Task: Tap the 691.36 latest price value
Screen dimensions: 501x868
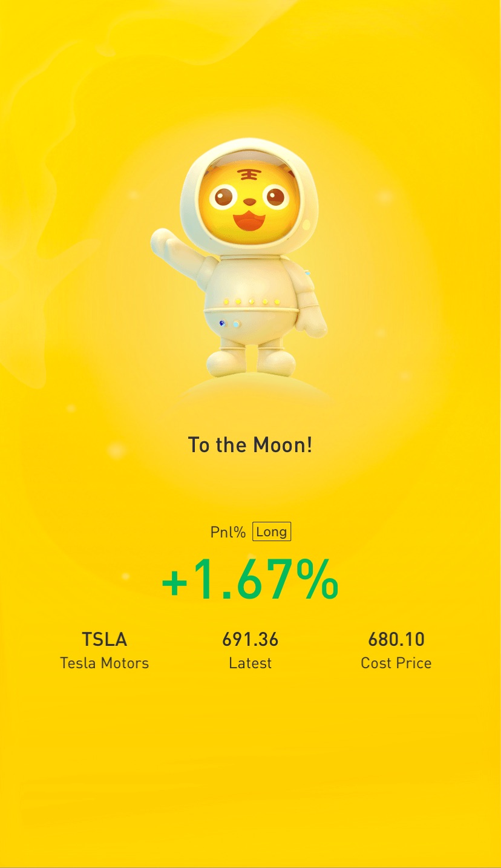Action: point(250,639)
